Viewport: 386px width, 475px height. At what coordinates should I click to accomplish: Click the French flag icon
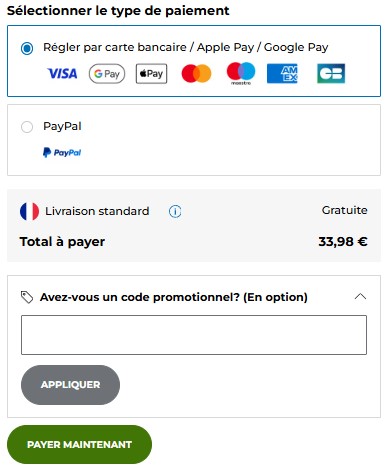[29, 211]
